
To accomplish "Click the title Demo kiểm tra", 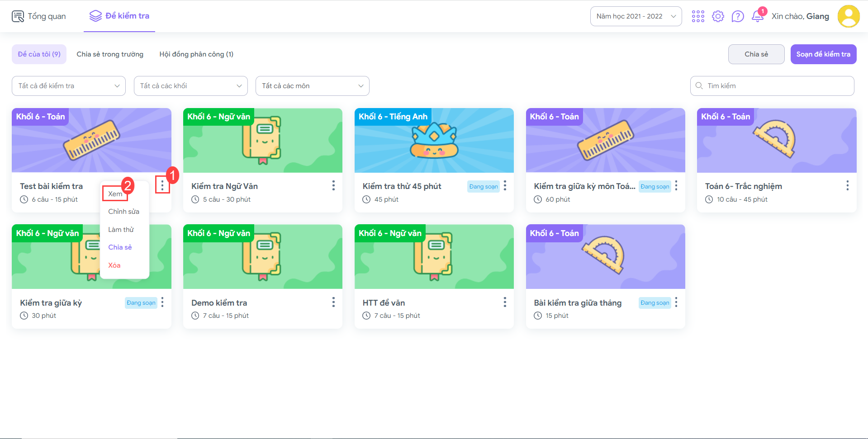I will tap(219, 303).
